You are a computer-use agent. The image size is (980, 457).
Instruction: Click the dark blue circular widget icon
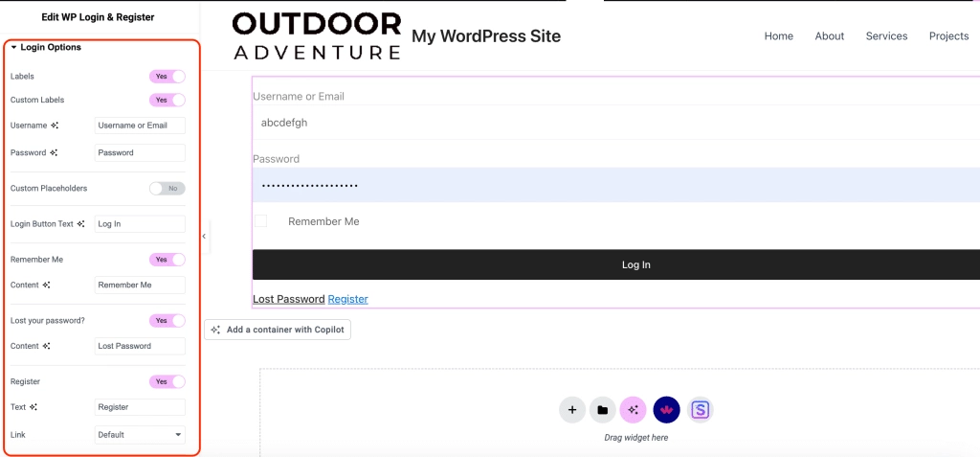666,410
